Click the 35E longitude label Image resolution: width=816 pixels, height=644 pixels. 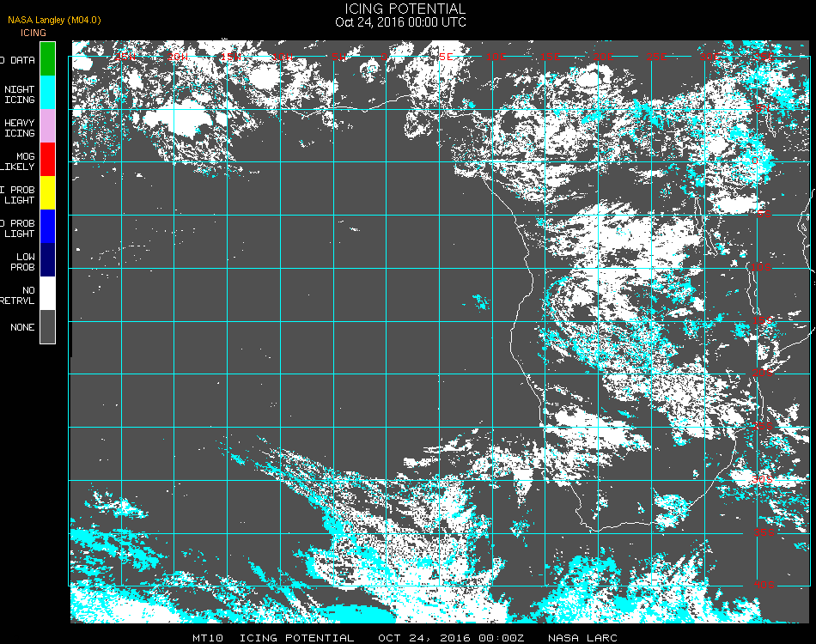(764, 57)
